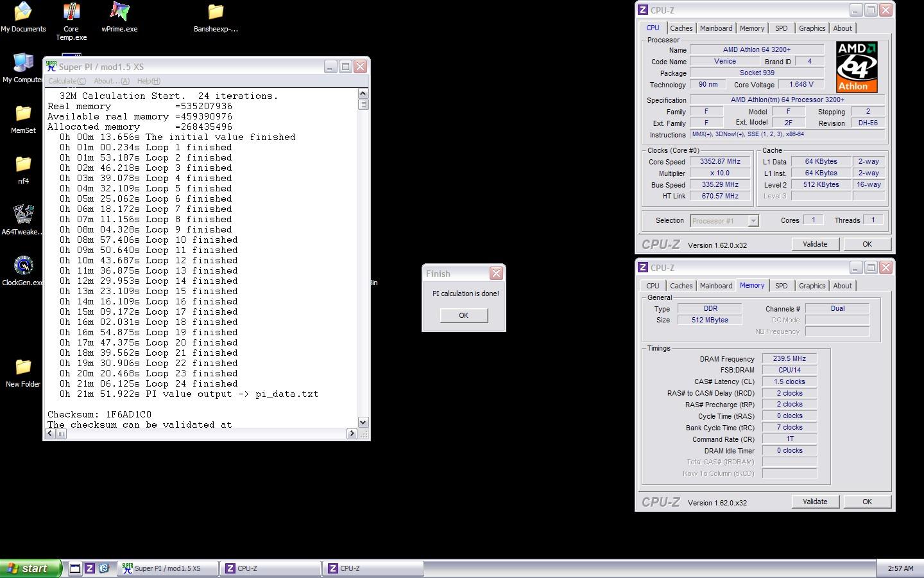Viewport: 924px width, 578px height.
Task: Click the Checksum: 1F6AD1C0 line
Action: (x=99, y=415)
